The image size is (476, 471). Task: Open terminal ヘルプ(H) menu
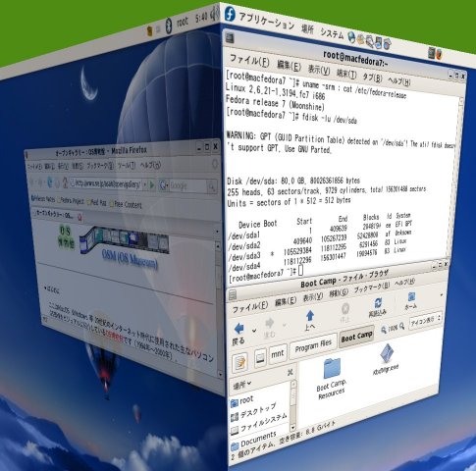click(x=399, y=81)
